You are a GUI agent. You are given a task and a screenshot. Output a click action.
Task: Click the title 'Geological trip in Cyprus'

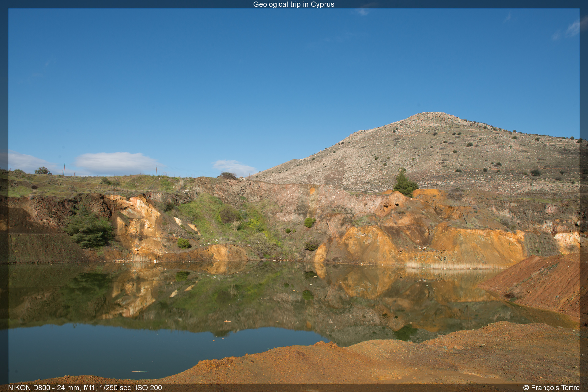294,4
